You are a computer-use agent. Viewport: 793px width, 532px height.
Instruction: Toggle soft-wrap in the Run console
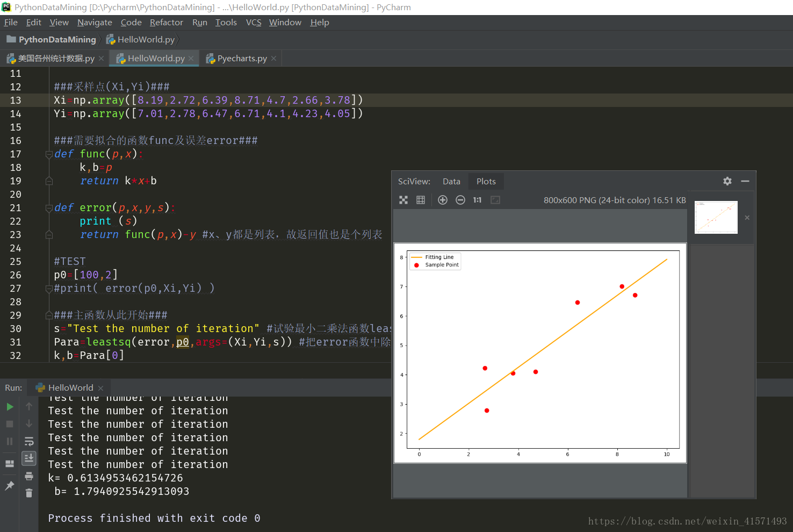pos(29,441)
